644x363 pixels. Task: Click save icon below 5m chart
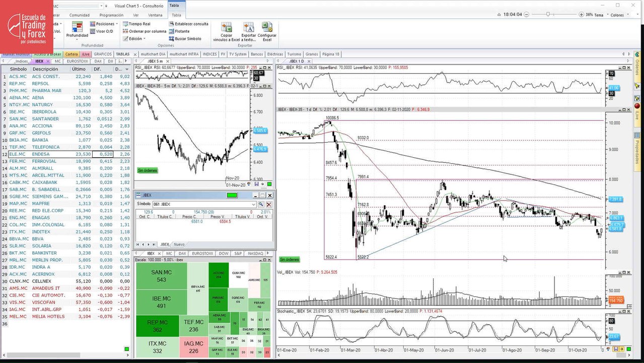coord(256,185)
